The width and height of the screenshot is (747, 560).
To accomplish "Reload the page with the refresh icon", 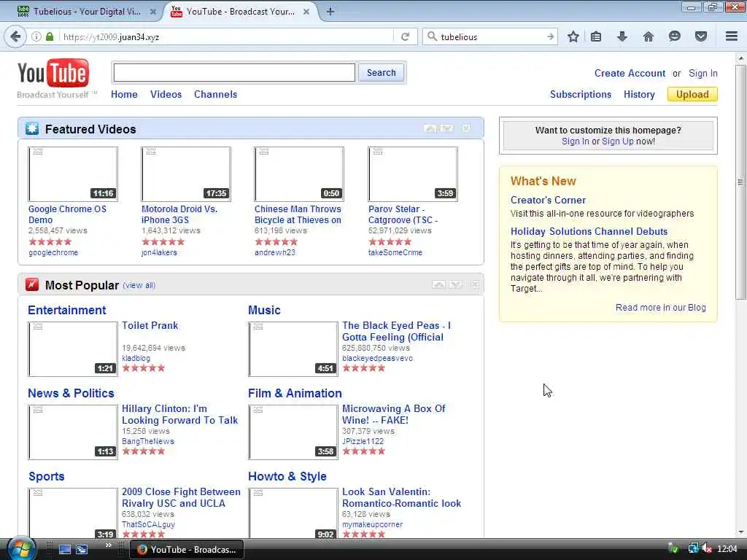I will pos(406,36).
